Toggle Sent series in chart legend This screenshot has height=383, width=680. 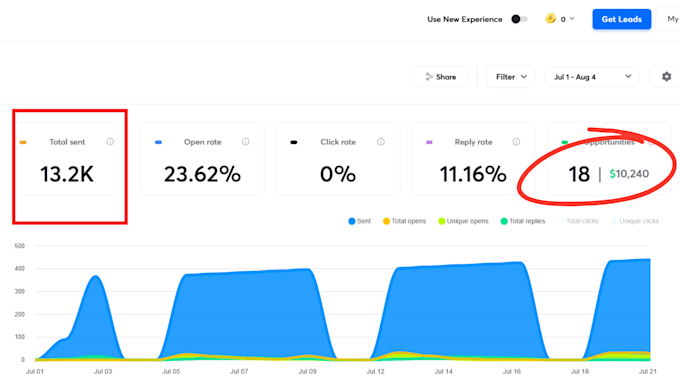pos(360,221)
